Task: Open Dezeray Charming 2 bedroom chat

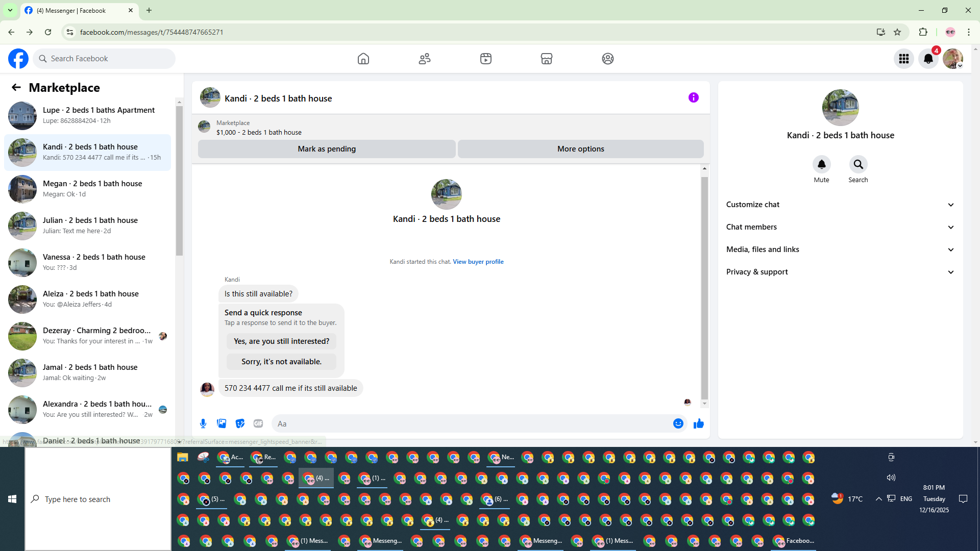Action: pos(88,336)
